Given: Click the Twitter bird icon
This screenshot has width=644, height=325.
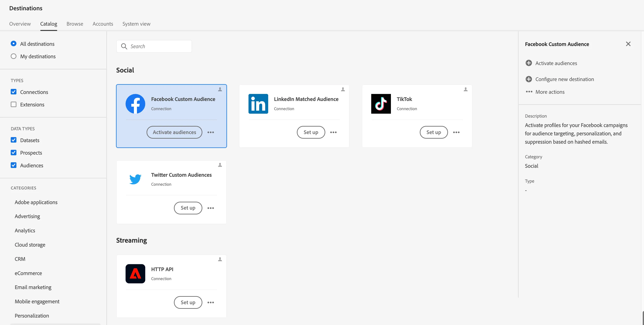Looking at the screenshot, I should pyautogui.click(x=135, y=179).
